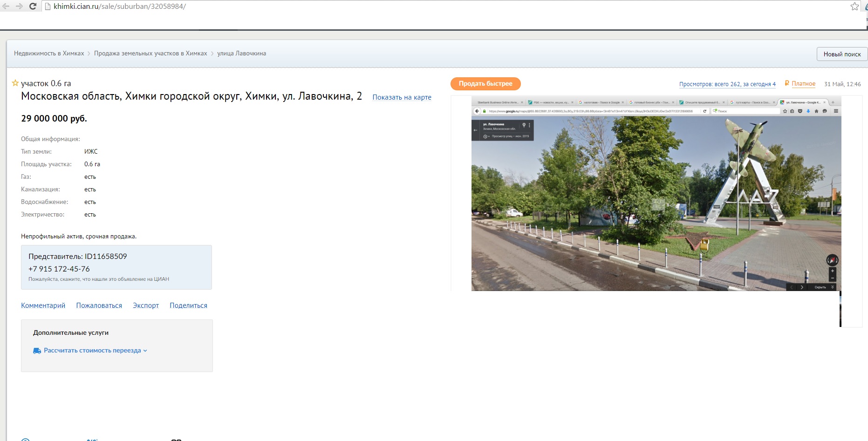
Task: Click Пожаловаться to report listing
Action: (x=99, y=305)
